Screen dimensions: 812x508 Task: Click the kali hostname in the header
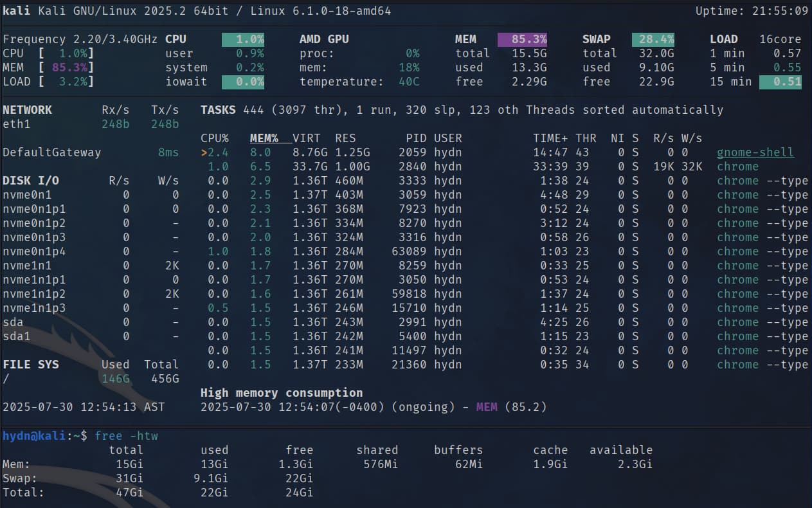(x=16, y=11)
